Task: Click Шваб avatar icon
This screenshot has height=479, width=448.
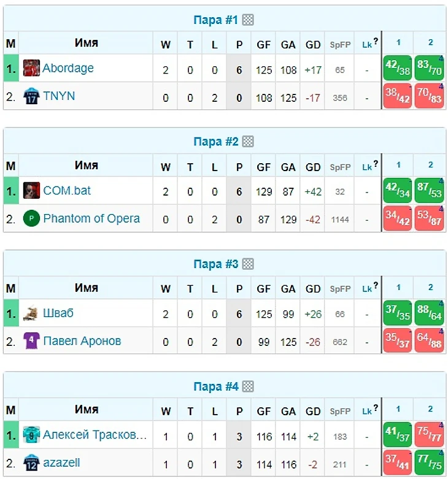Action: pos(31,313)
